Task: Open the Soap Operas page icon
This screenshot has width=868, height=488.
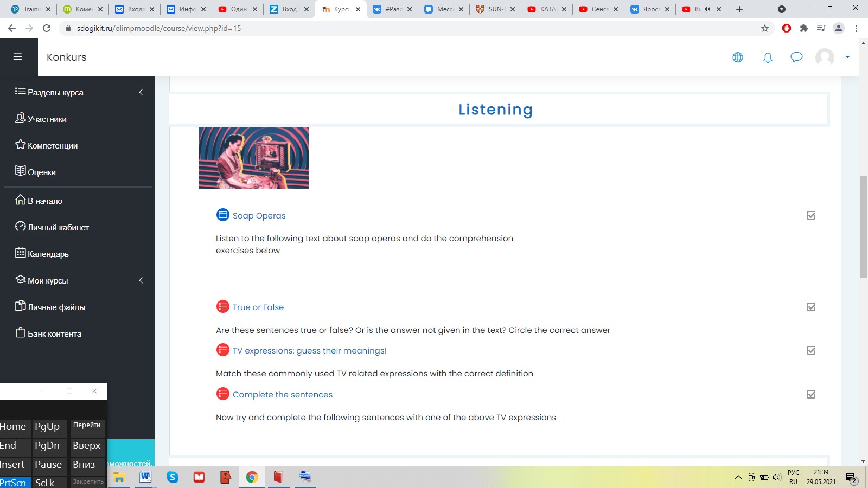Action: [x=223, y=215]
